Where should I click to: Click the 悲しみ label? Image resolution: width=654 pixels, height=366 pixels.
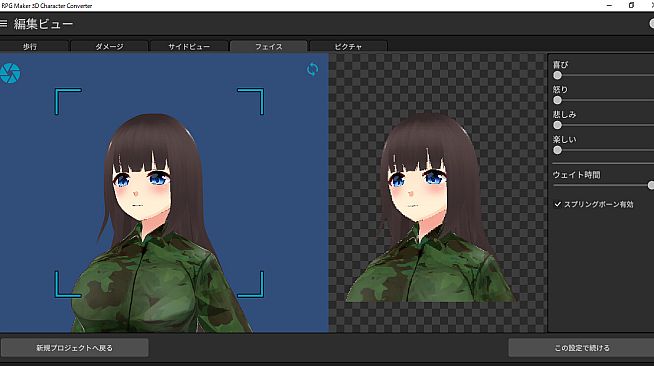pos(565,114)
